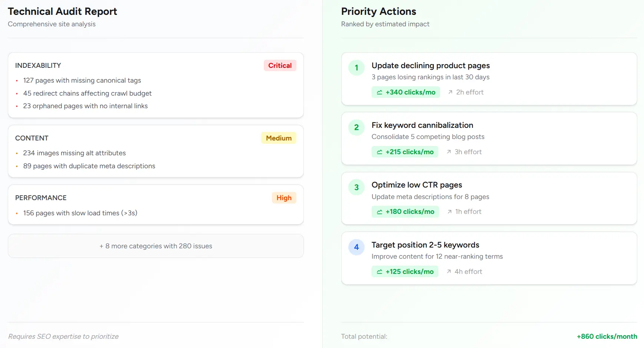
Task: Select the Optimize low CTR pages action card
Action: coord(489,199)
